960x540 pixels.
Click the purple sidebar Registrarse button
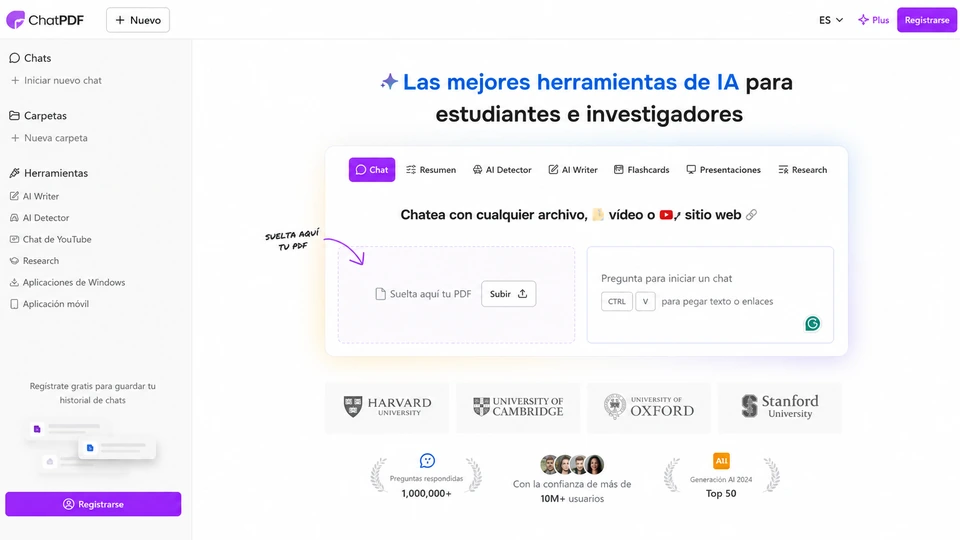pyautogui.click(x=93, y=504)
